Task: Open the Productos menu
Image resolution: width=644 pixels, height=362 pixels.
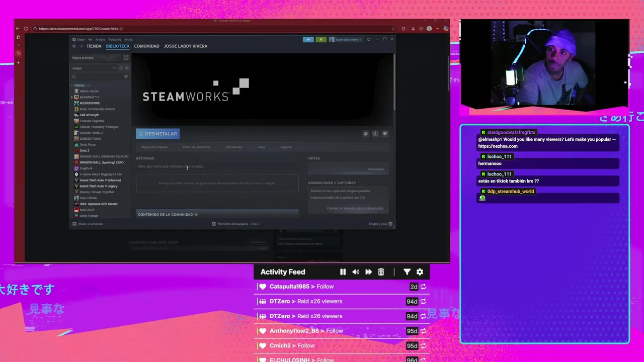Action: point(115,39)
